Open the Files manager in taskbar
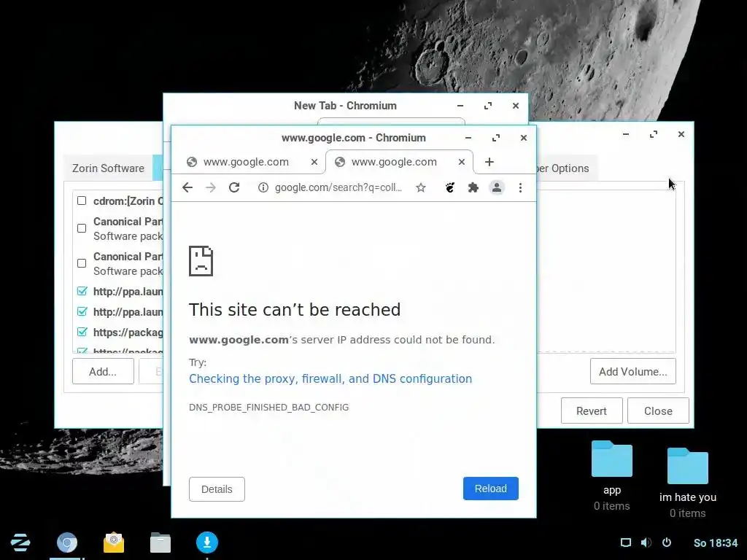The image size is (747, 560). click(160, 542)
